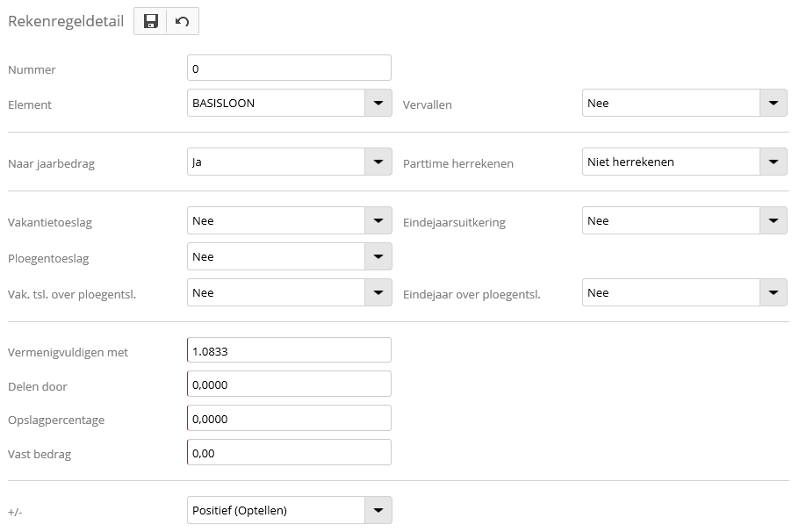Click the Delen door input field
Screen dimensions: 792x532
pyautogui.click(x=289, y=384)
